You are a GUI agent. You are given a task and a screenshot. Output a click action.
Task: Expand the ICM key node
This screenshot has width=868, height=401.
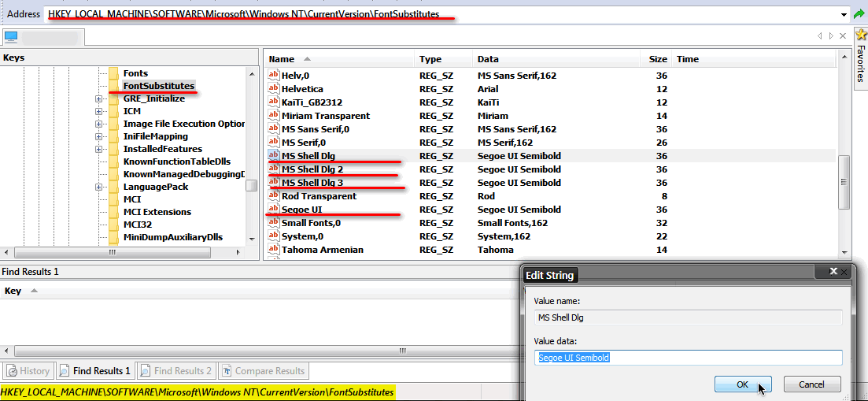tap(99, 111)
